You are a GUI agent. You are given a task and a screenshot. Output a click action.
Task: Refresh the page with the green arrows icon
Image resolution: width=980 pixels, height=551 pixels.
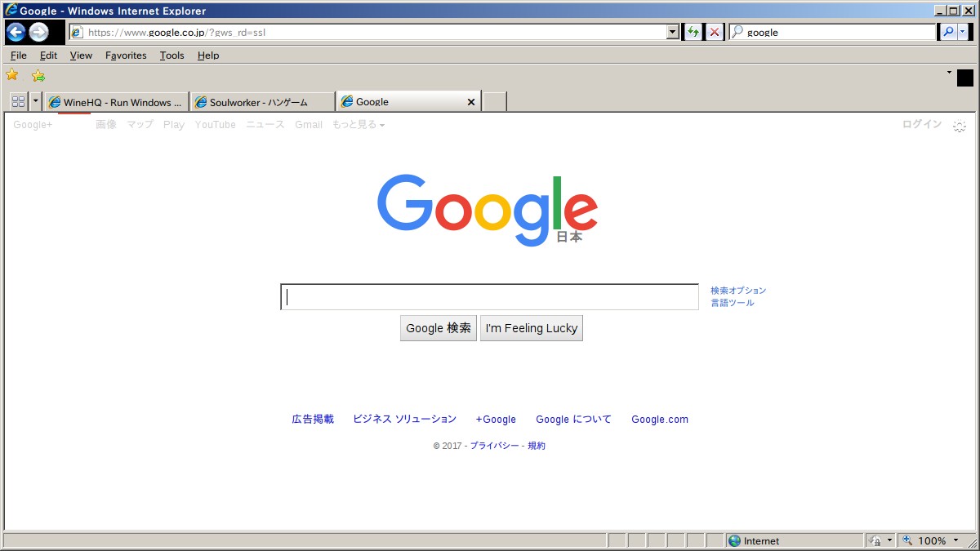(693, 32)
